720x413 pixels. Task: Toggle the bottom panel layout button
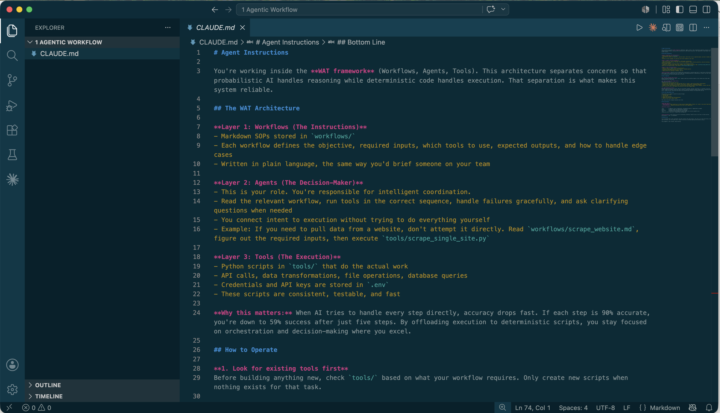(693, 9)
